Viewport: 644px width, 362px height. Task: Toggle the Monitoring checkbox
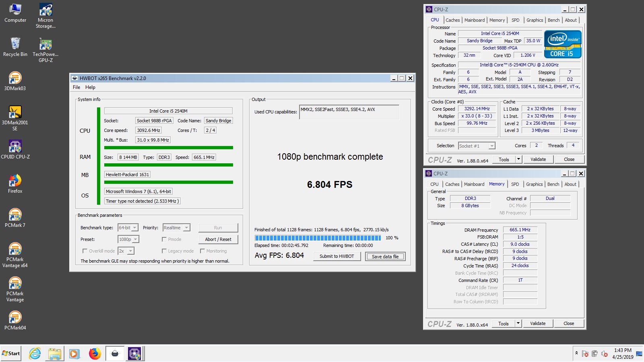pos(202,251)
